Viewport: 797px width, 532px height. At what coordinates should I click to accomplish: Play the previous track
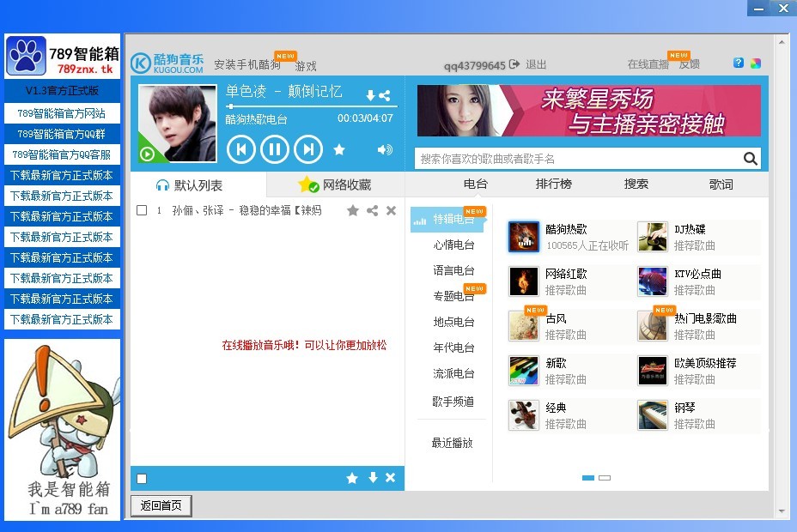[x=240, y=149]
